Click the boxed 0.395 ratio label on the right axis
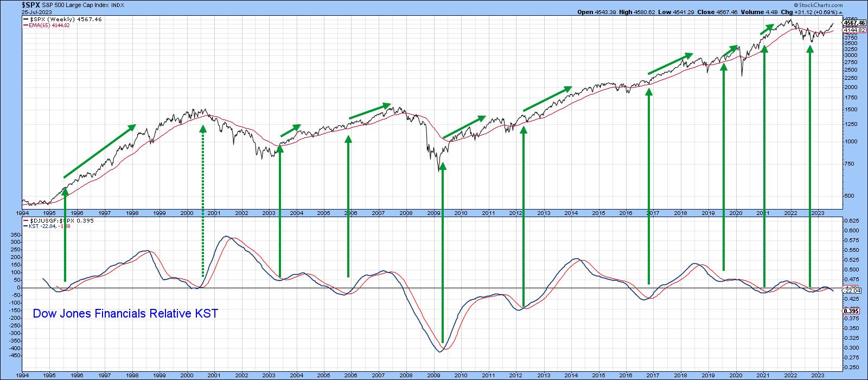868x380 pixels. tap(852, 311)
